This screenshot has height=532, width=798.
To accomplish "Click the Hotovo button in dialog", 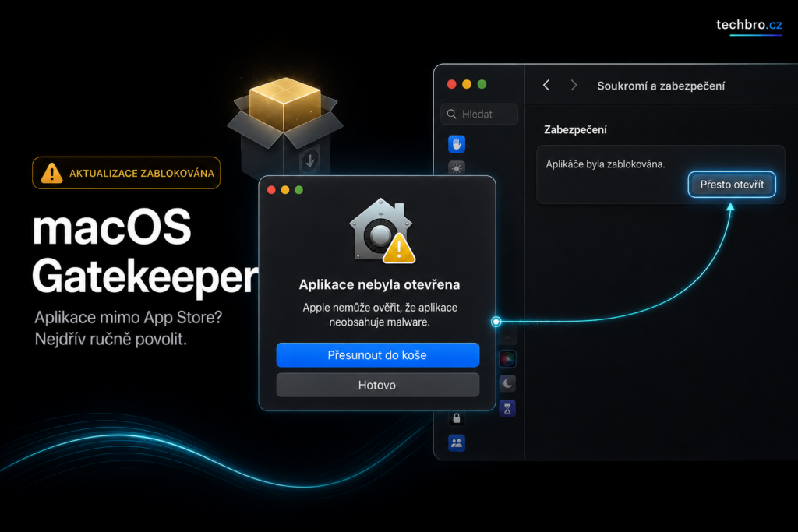I will 378,385.
